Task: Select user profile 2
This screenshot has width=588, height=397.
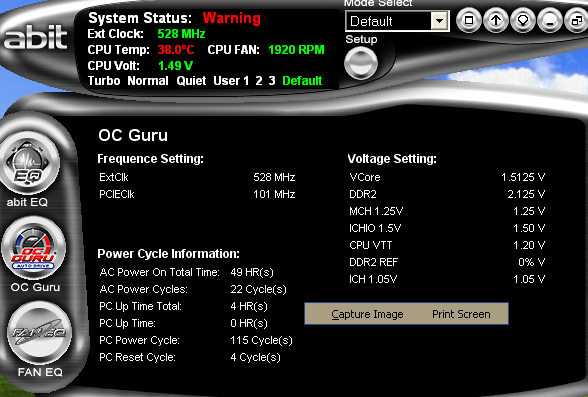Action: 259,81
